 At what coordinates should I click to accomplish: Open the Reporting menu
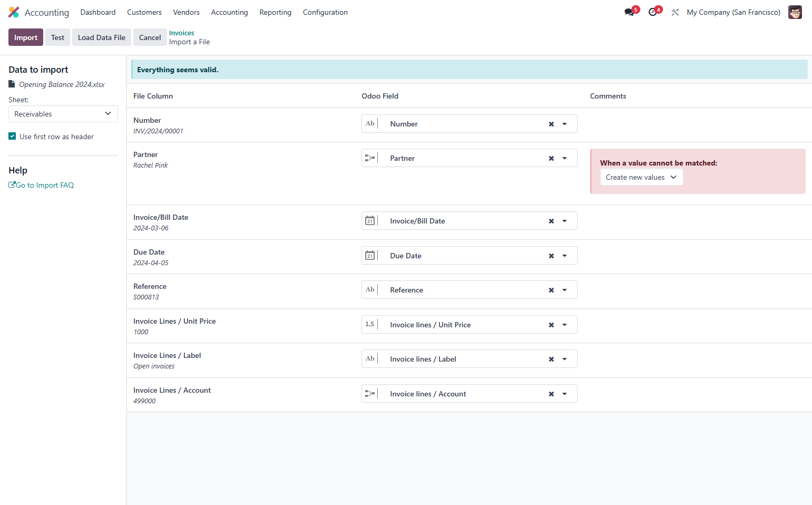coord(276,12)
